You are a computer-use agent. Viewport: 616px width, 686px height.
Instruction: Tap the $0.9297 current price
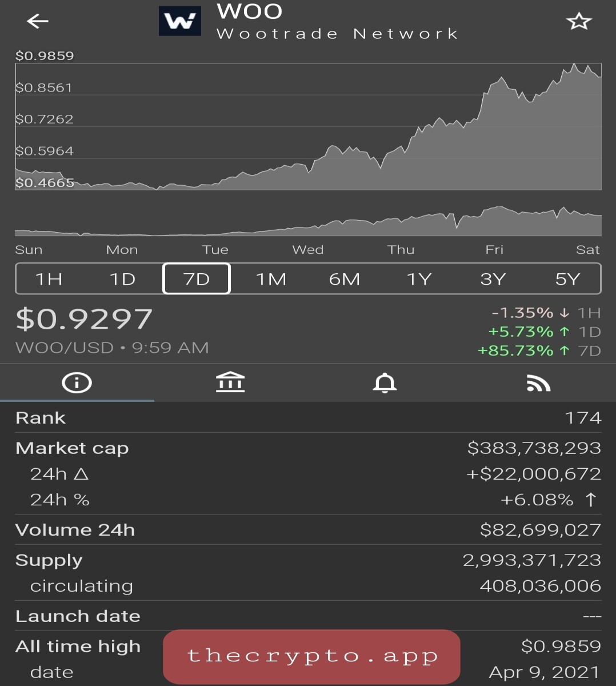84,319
